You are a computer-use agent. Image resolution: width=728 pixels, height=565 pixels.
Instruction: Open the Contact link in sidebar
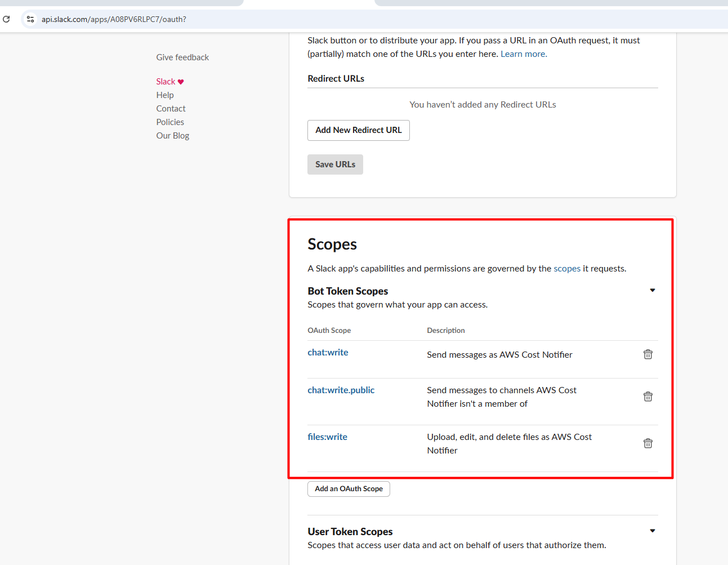[x=171, y=109]
